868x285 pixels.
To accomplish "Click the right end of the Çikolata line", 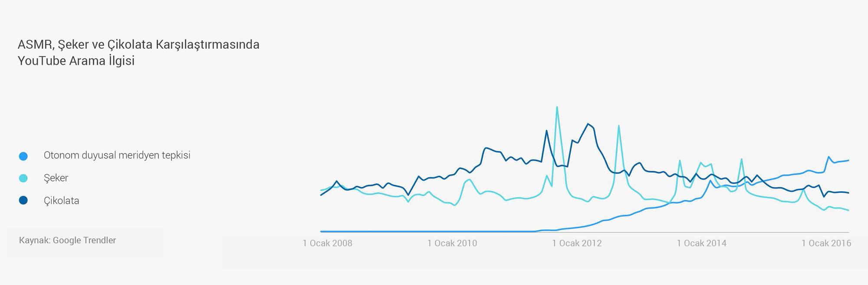I will click(848, 193).
